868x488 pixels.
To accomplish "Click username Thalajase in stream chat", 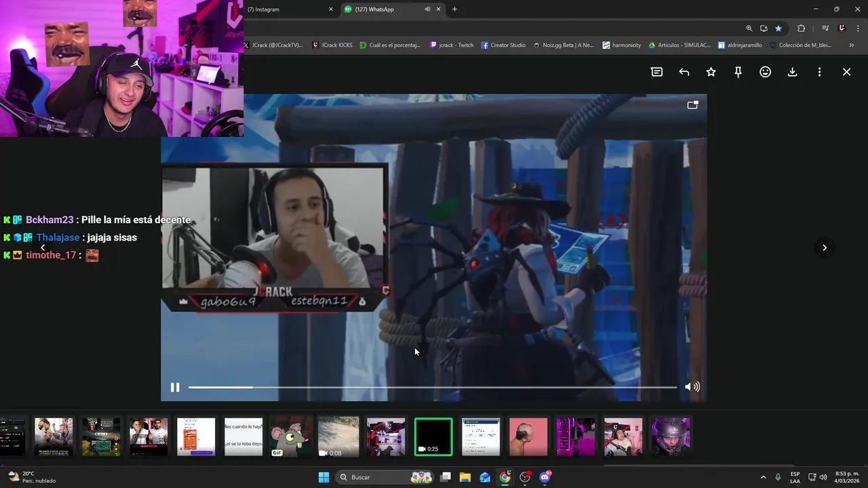I will [x=58, y=237].
